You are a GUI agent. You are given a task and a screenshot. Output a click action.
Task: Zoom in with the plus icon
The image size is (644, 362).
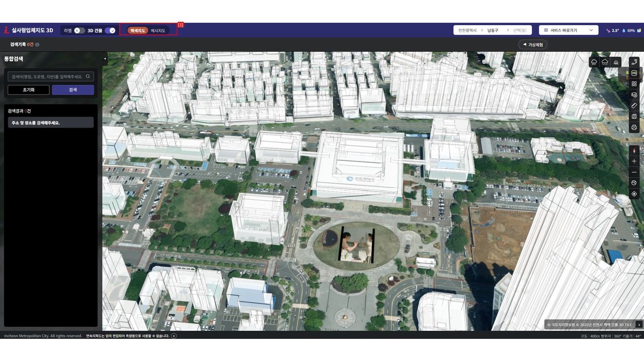pos(634,161)
